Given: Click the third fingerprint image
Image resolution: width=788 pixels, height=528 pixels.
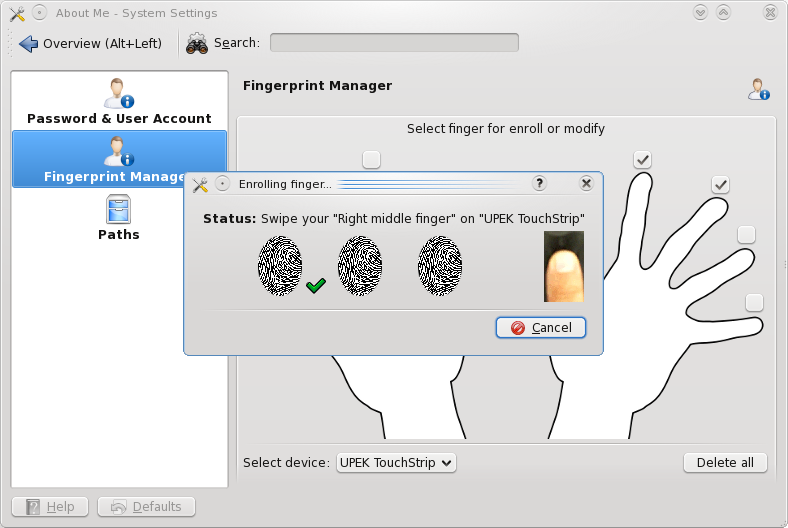Looking at the screenshot, I should 440,266.
